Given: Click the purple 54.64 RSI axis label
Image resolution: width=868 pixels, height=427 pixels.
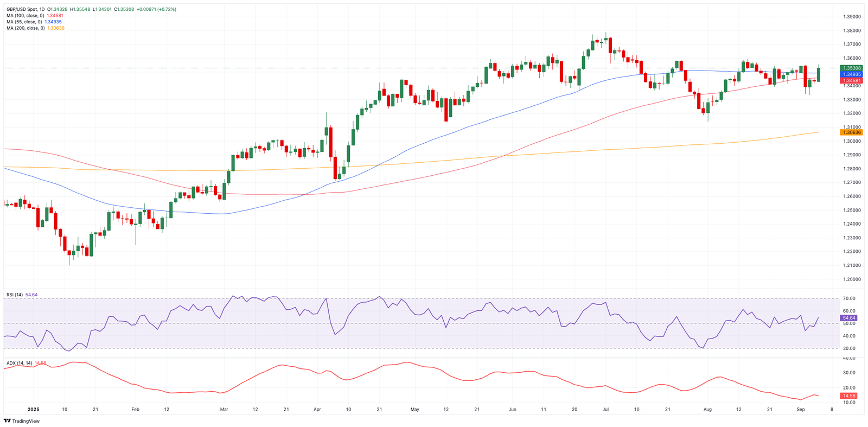Looking at the screenshot, I should click(x=848, y=318).
